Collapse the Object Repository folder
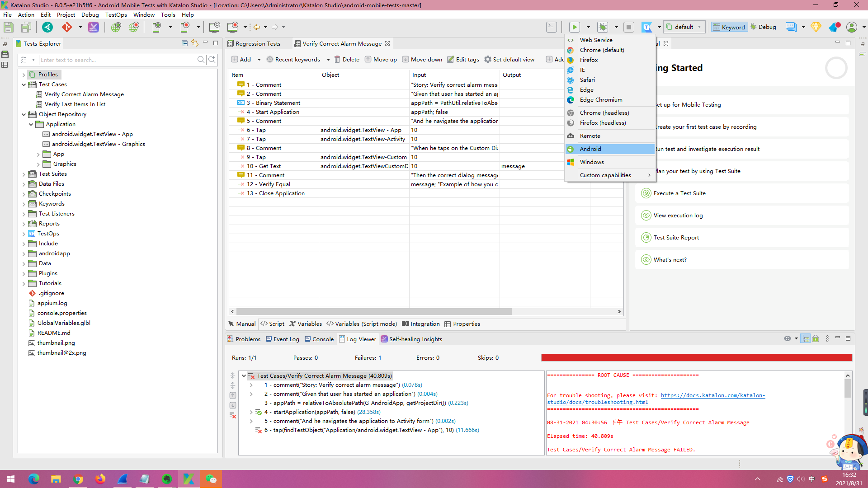Screen dimensions: 868x488 click(24, 114)
